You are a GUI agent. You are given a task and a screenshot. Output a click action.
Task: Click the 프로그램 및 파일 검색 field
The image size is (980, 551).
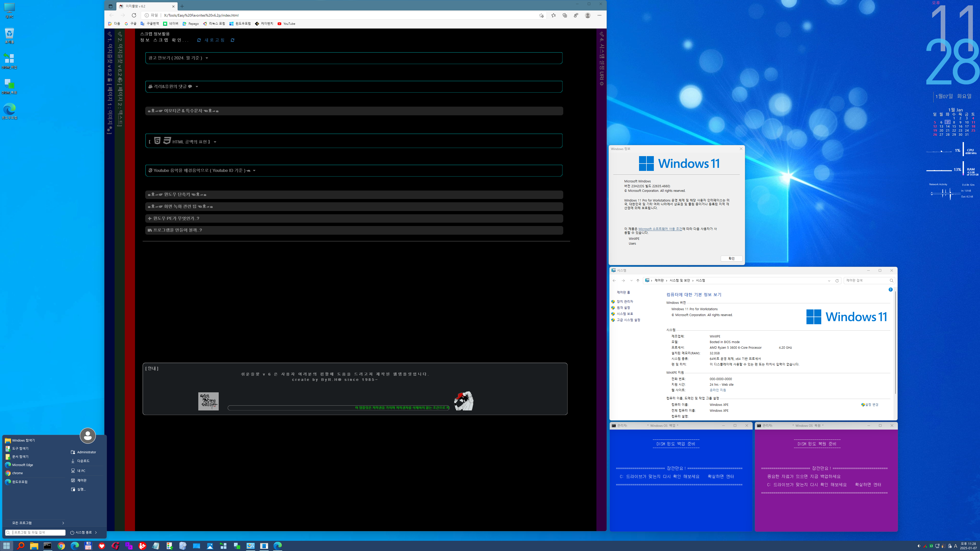(x=35, y=532)
